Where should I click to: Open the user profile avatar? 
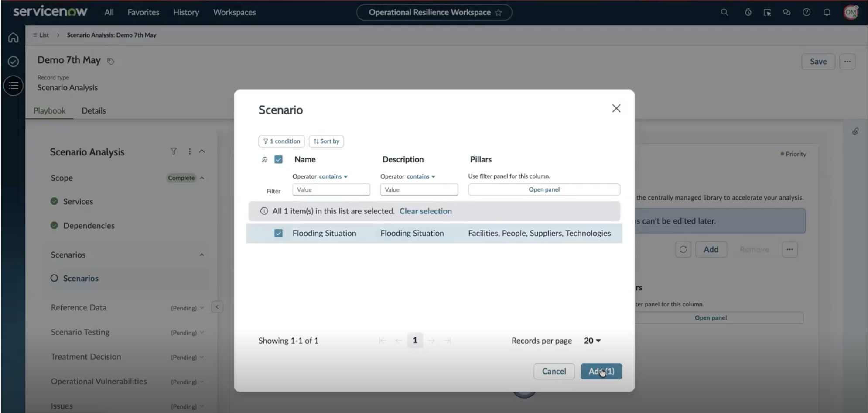(x=851, y=12)
